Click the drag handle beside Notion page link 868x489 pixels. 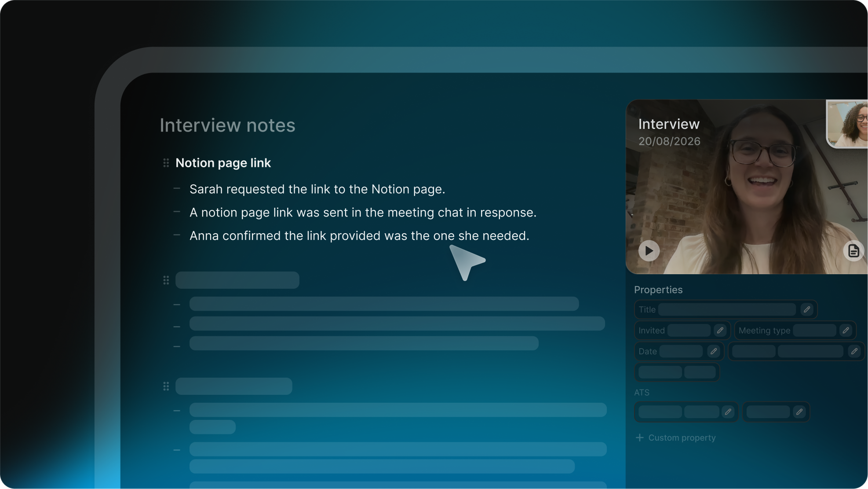point(166,163)
